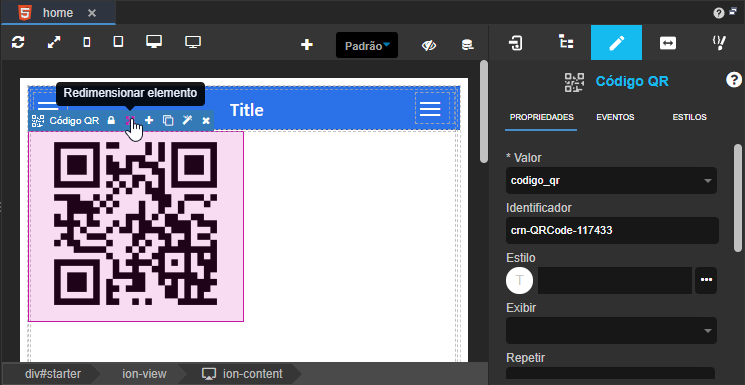Open the component tree structure panel
The width and height of the screenshot is (745, 385).
[566, 43]
